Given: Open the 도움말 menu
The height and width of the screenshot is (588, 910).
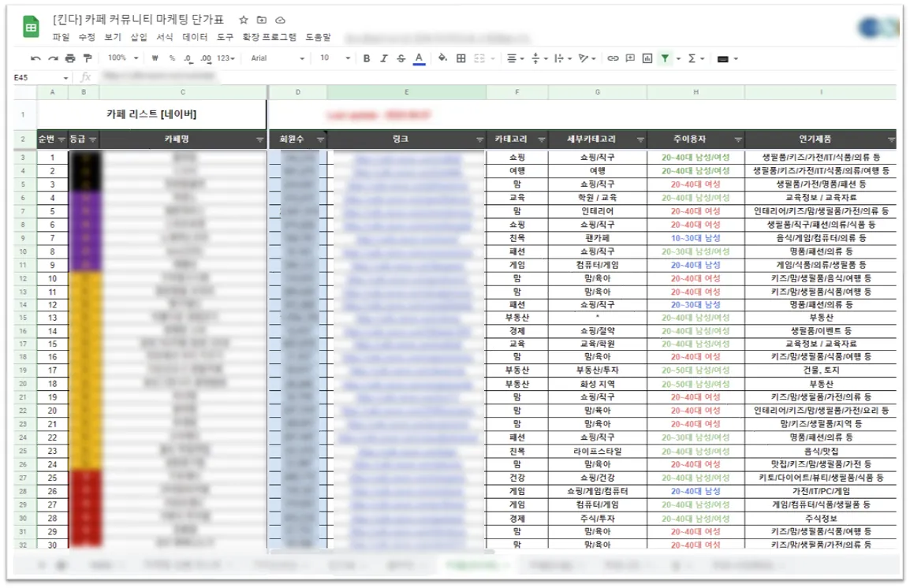Looking at the screenshot, I should (318, 37).
